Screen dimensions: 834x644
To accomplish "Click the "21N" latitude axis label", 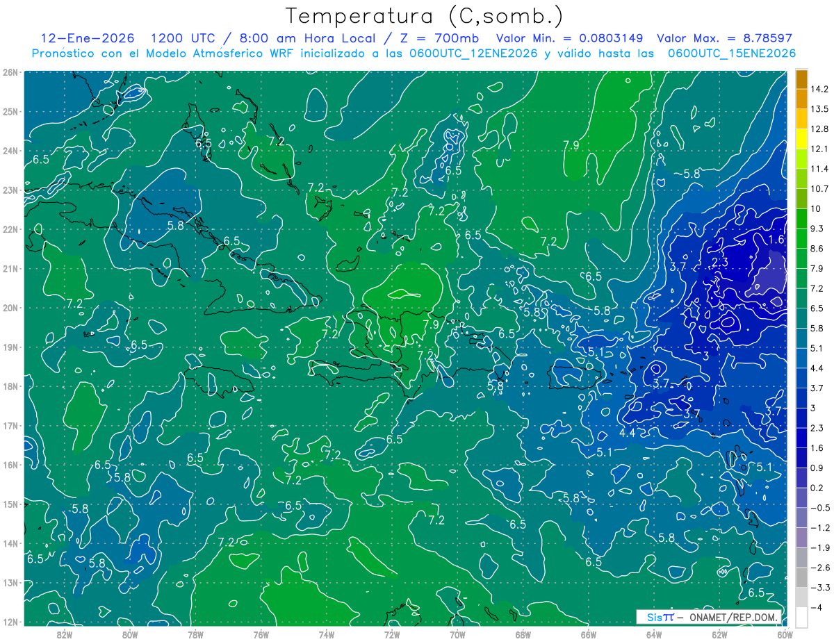I will (x=10, y=268).
